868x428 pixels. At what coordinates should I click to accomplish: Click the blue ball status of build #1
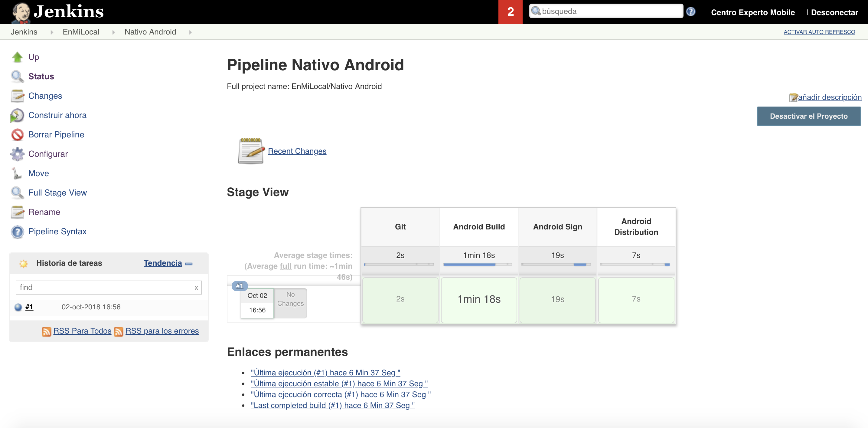[18, 307]
